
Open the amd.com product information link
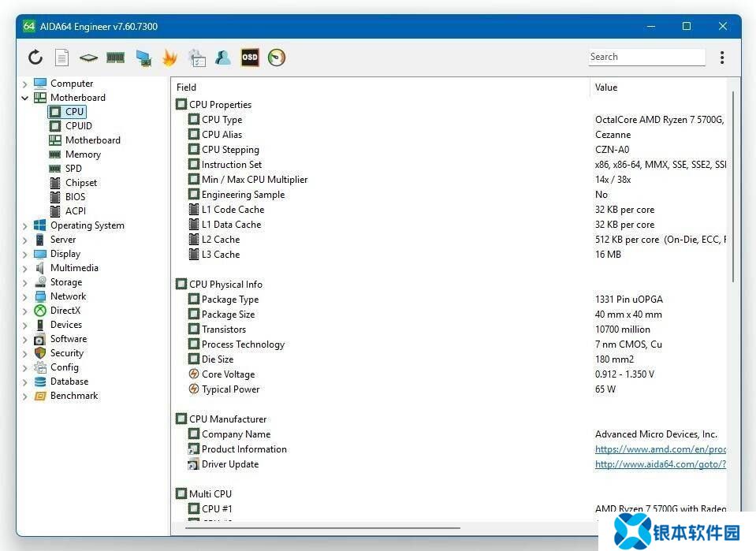(x=660, y=449)
